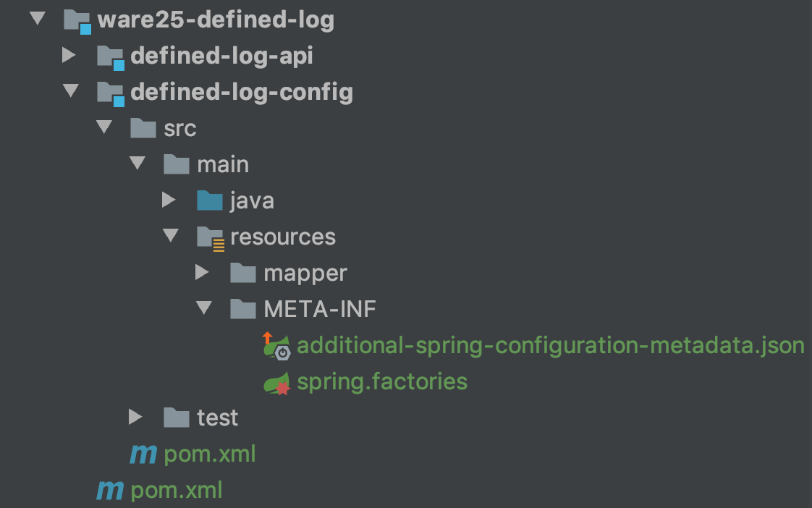This screenshot has height=508, width=812.
Task: Click the module icon next to defined-log-config
Action: (x=110, y=92)
